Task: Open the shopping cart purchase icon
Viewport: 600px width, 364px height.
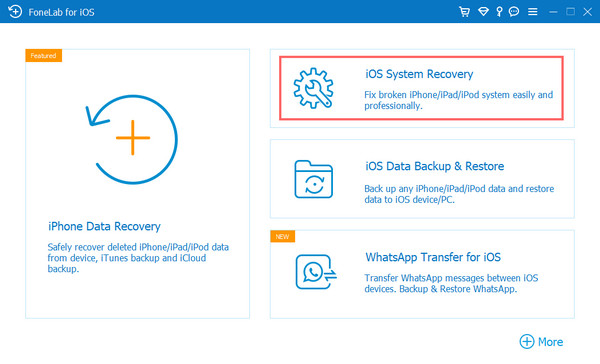Action: [464, 12]
